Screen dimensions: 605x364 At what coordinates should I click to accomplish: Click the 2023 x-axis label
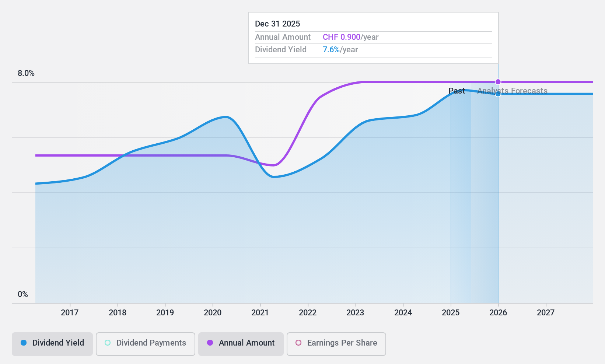click(x=355, y=312)
